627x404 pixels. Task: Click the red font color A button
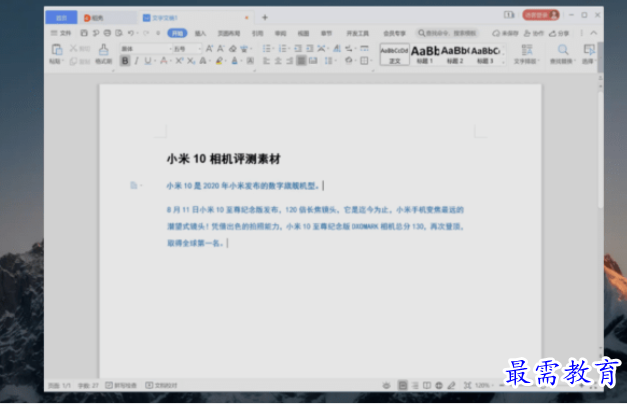(x=164, y=61)
